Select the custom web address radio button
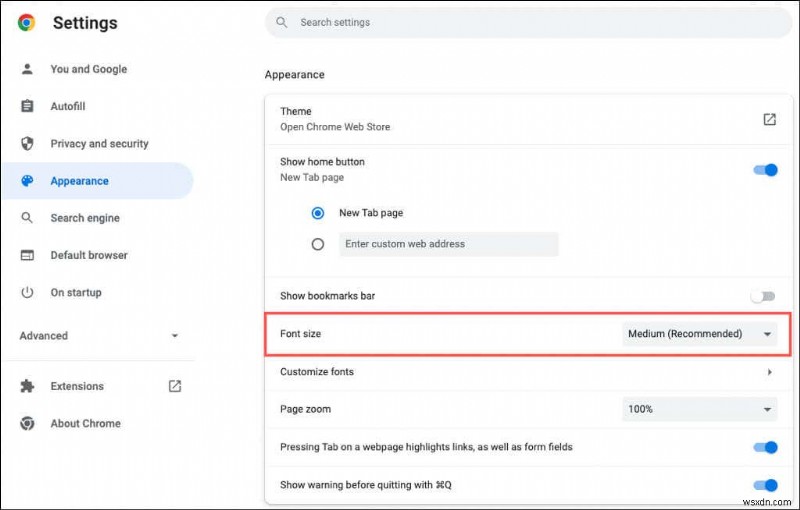The height and width of the screenshot is (510, 800). pyautogui.click(x=318, y=244)
